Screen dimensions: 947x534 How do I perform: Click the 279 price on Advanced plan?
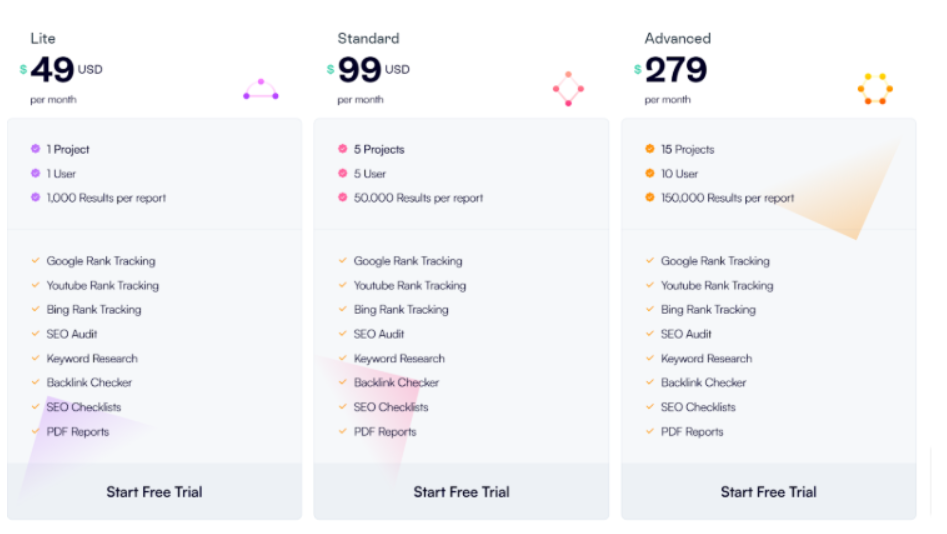(676, 69)
